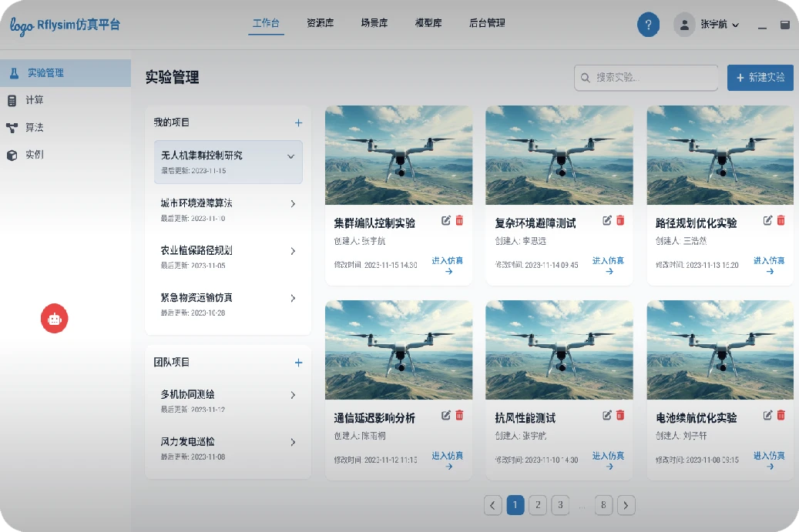This screenshot has width=799, height=532.
Task: Click the red robot assistant icon
Action: click(54, 318)
